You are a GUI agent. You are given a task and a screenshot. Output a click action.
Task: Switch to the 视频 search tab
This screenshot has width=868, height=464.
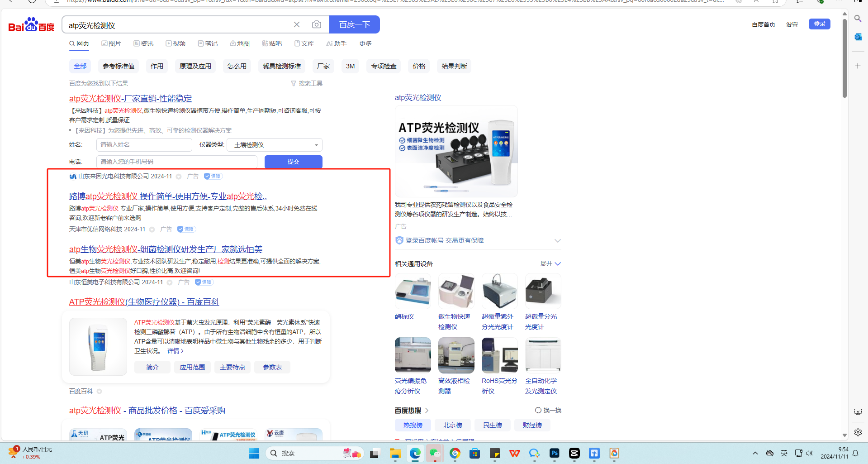click(175, 43)
